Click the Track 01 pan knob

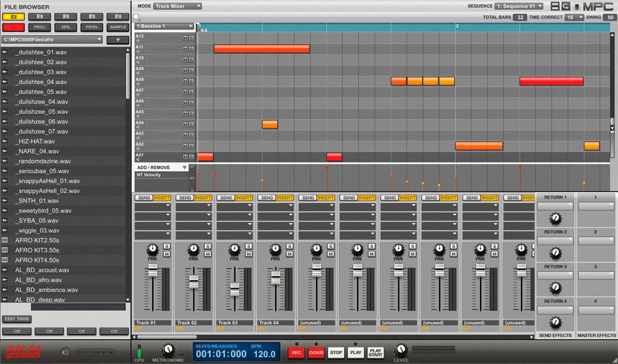tap(152, 249)
